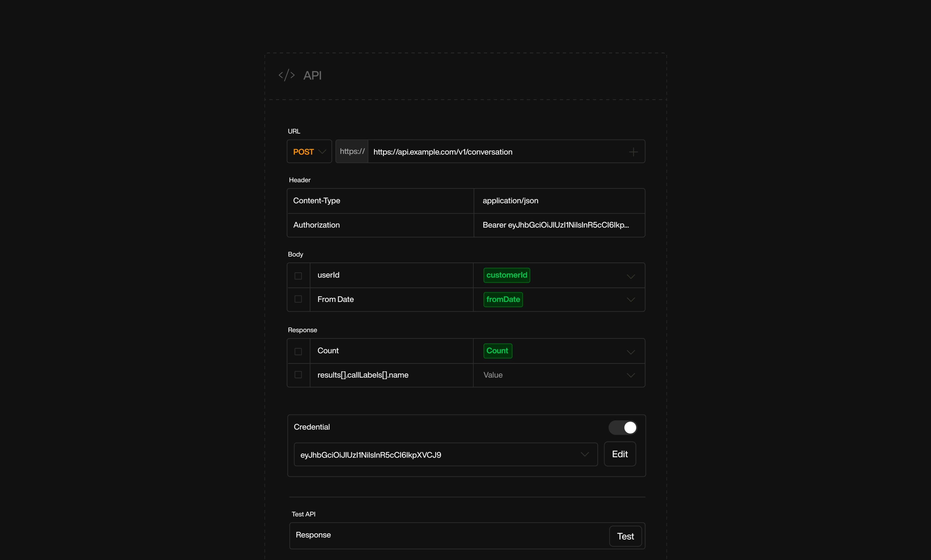
Task: Toggle the Credential switch off
Action: click(x=622, y=428)
